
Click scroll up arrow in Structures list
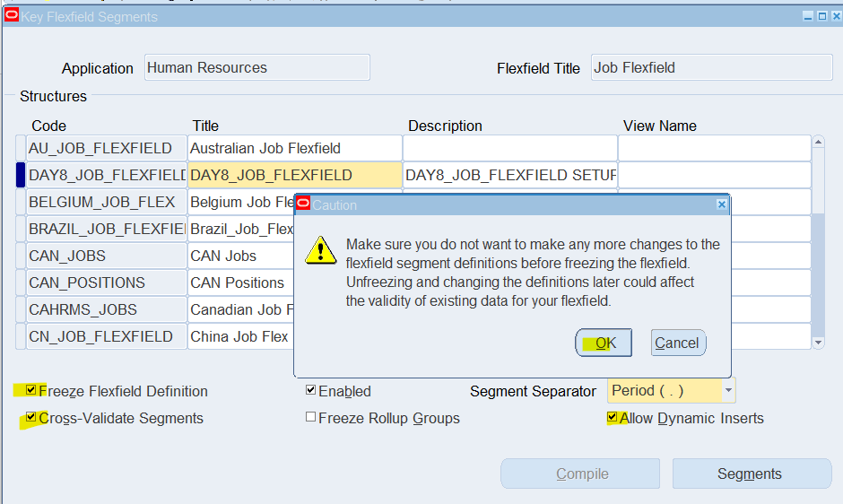coord(818,142)
